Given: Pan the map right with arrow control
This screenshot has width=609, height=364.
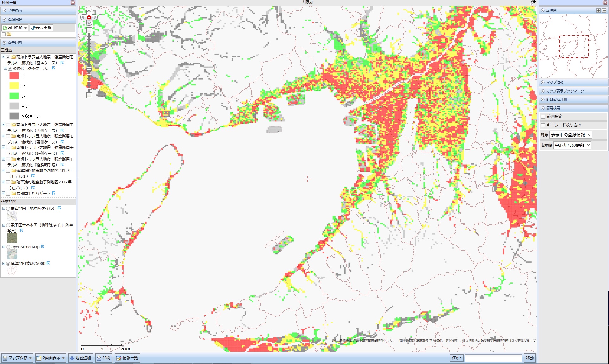Looking at the screenshot, I should pos(95,17).
